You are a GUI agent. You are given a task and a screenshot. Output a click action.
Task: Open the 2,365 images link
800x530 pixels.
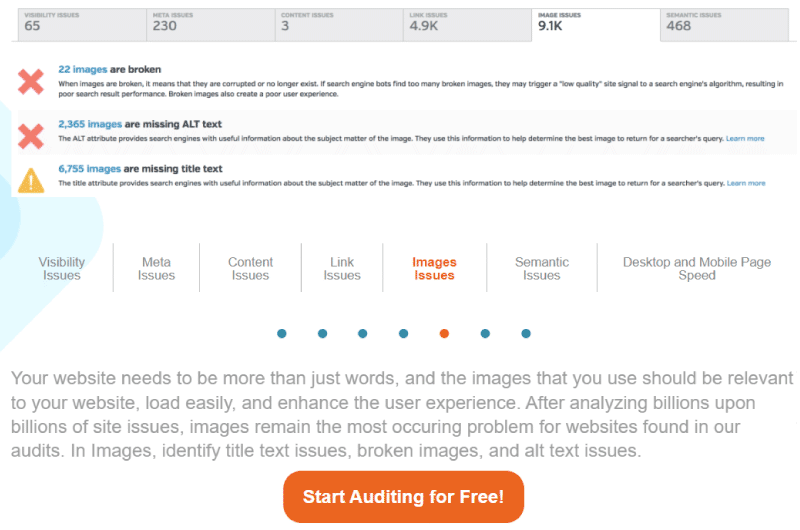click(90, 124)
